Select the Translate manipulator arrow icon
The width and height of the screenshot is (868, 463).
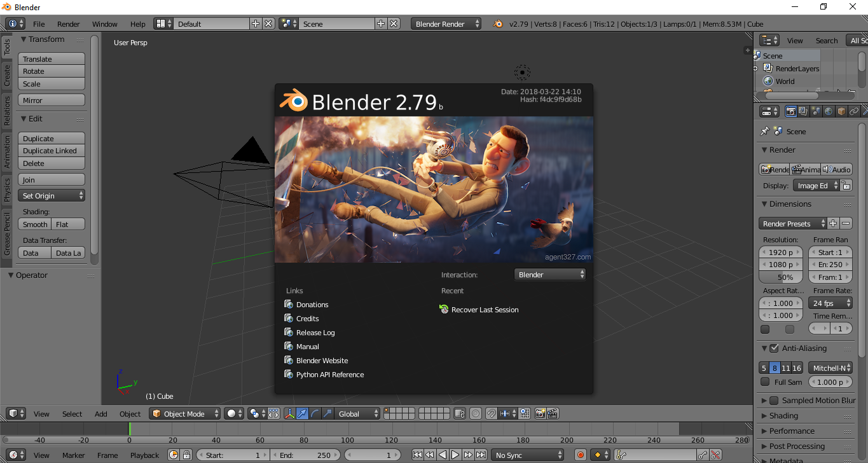[x=301, y=413]
